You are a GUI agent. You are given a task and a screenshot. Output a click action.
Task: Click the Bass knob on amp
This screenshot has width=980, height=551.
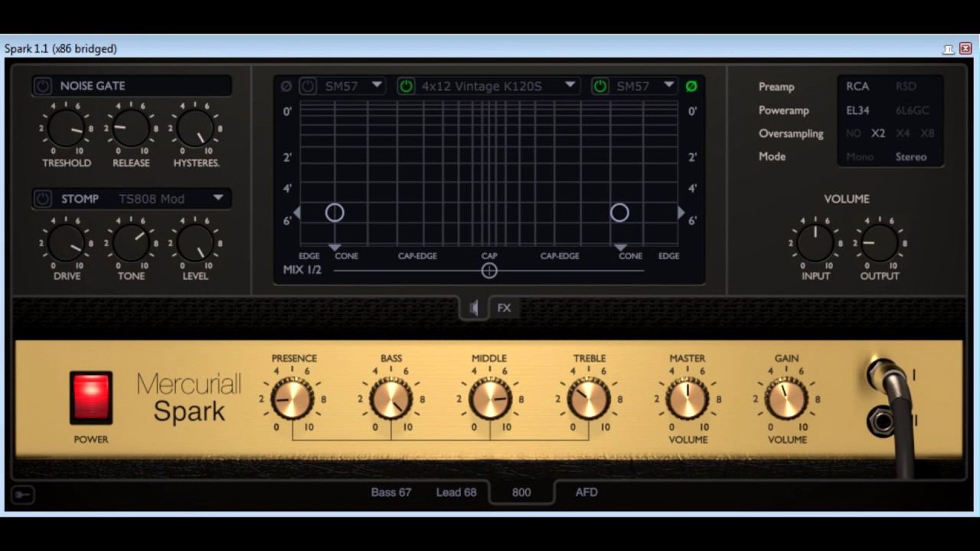click(x=391, y=399)
